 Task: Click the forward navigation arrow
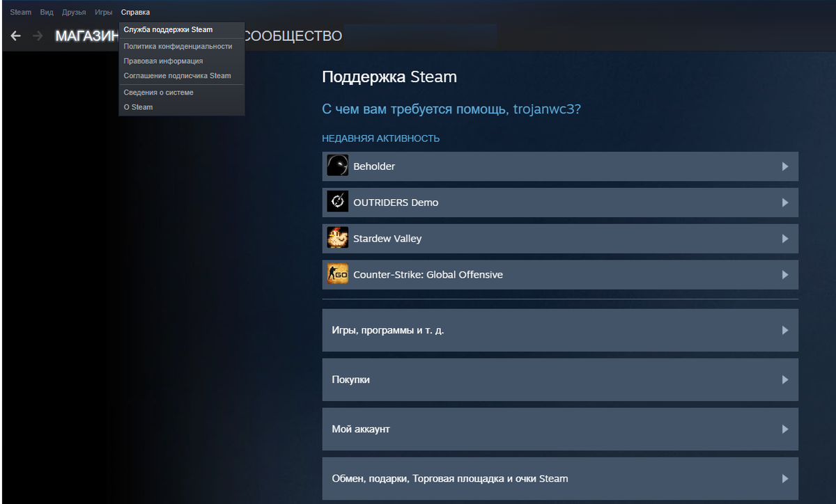pos(38,36)
